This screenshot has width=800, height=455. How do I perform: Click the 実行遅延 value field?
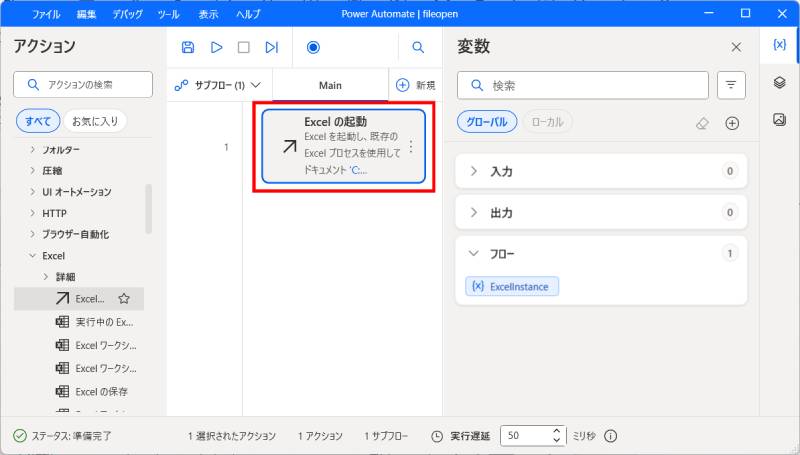coord(526,436)
